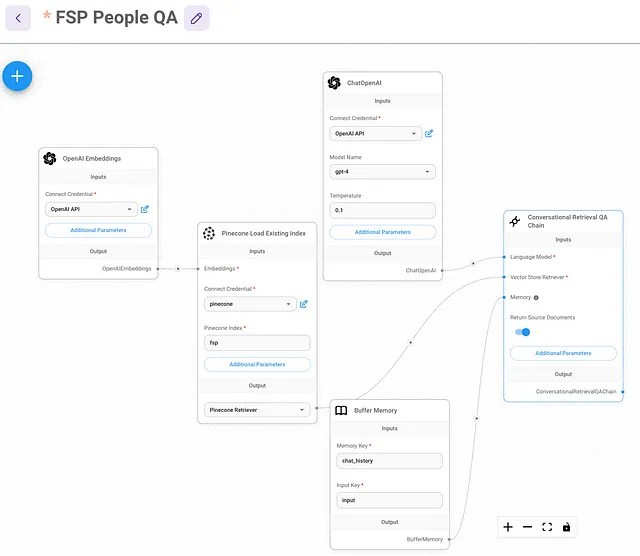Viewport: 640px width, 556px height.
Task: Expand ChatOpenAI credential dropdown
Action: [x=376, y=133]
